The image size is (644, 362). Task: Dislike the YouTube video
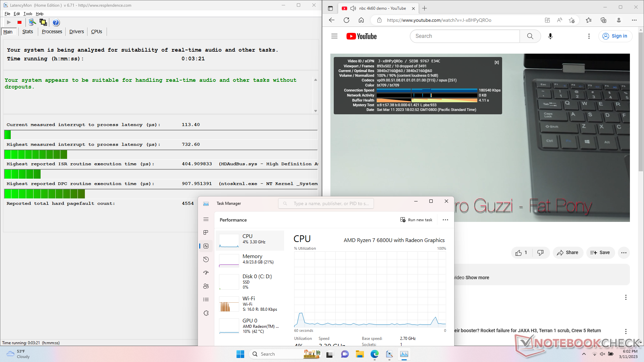click(x=540, y=253)
